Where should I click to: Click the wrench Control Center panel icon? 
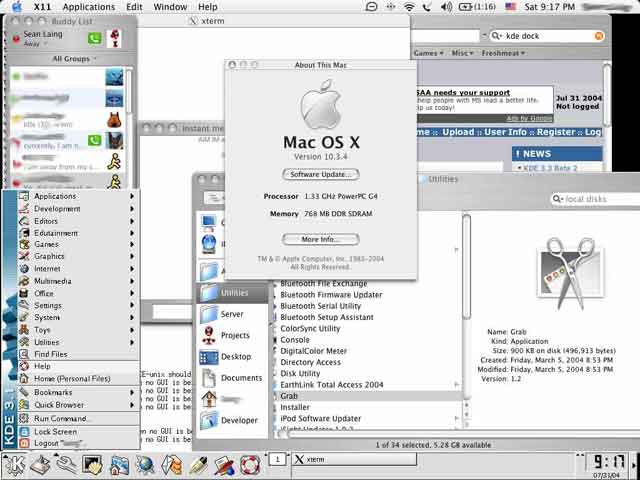(x=66, y=465)
